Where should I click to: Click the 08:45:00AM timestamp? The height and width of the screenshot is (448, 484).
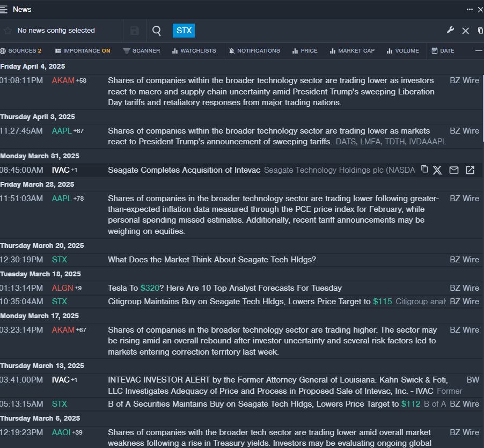point(21,170)
